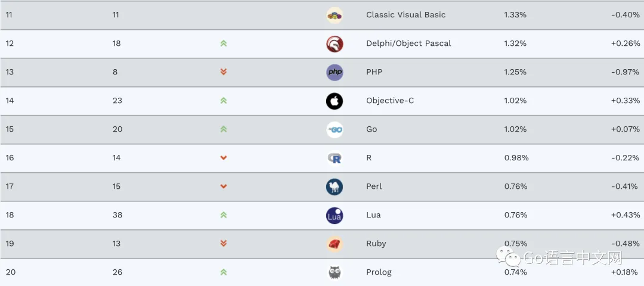
Task: Click the Go 1.02% rating value
Action: click(515, 129)
